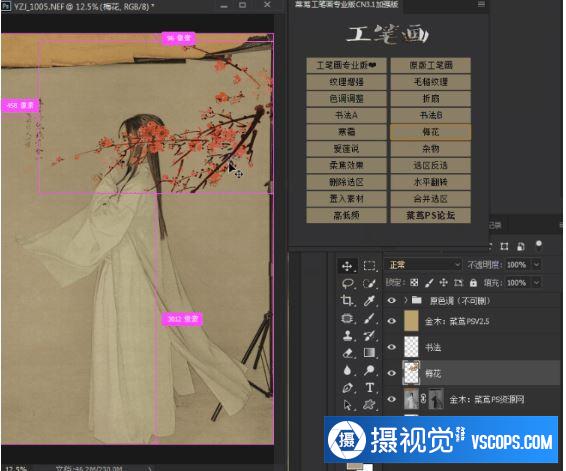Select the Pen tool
Viewport: 566px width, 471px height.
point(347,388)
